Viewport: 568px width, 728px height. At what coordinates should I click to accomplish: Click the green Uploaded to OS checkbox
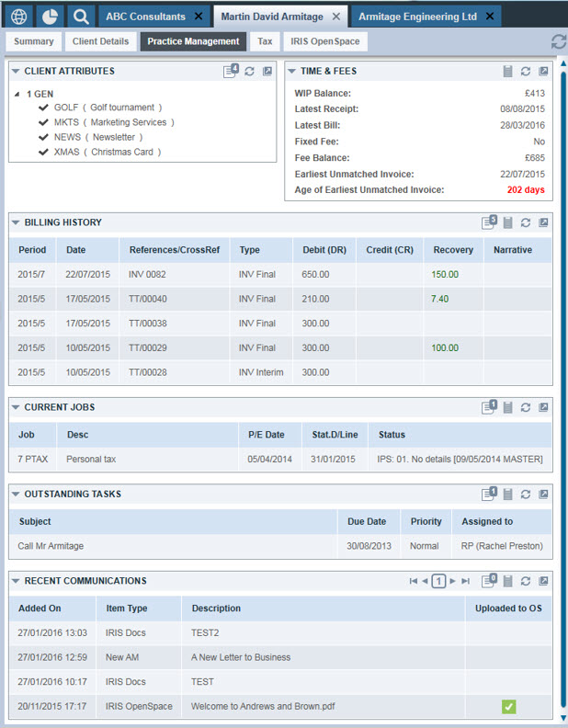[508, 707]
